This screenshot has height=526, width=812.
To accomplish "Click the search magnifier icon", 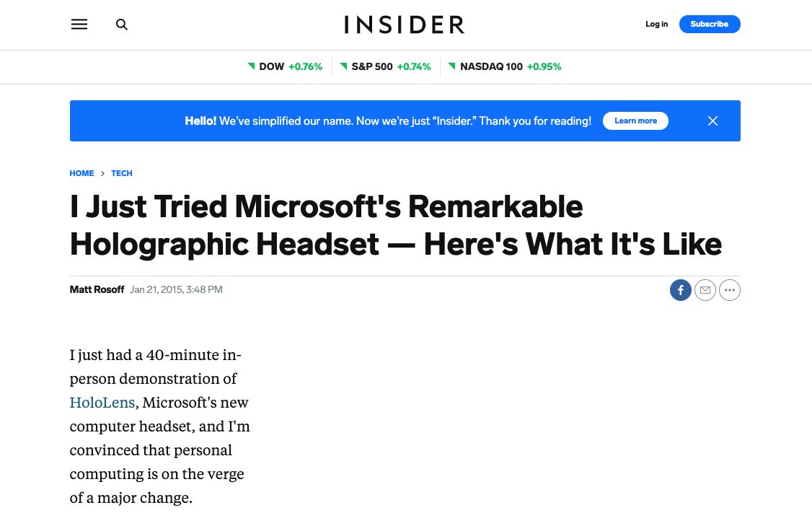I will (122, 25).
